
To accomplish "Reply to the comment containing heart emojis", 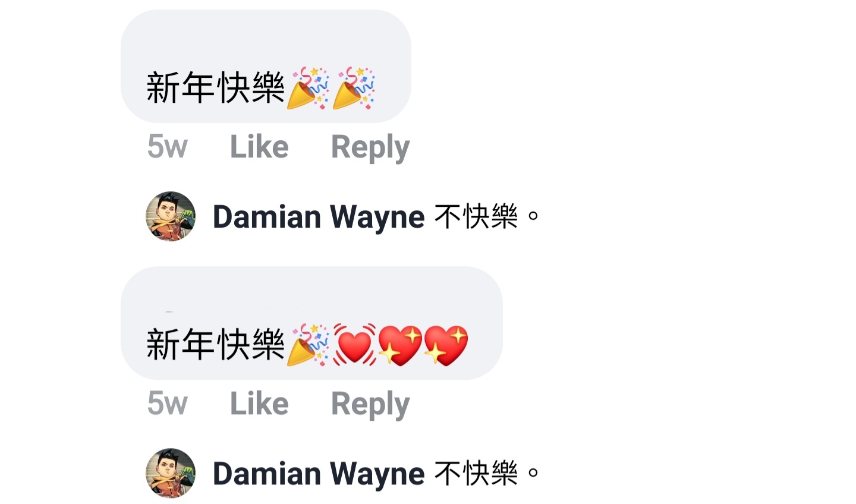I will [x=370, y=405].
